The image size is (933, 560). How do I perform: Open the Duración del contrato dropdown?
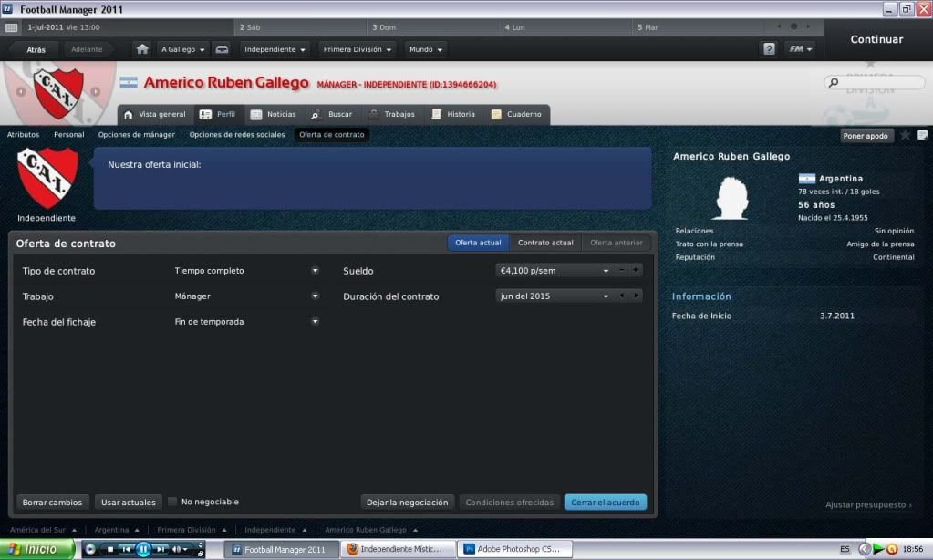tap(554, 296)
